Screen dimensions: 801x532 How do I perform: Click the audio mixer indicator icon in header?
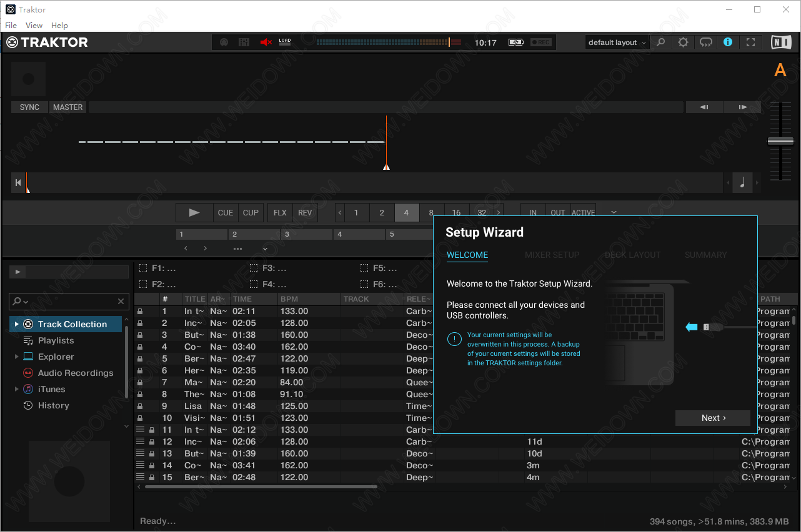click(244, 42)
